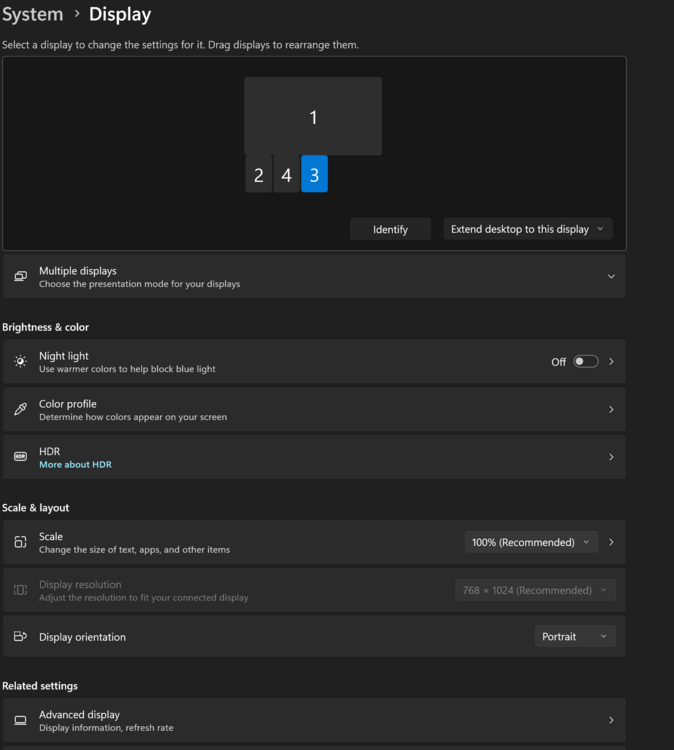Image resolution: width=674 pixels, height=750 pixels.
Task: Click the HDR badge icon
Action: [20, 457]
